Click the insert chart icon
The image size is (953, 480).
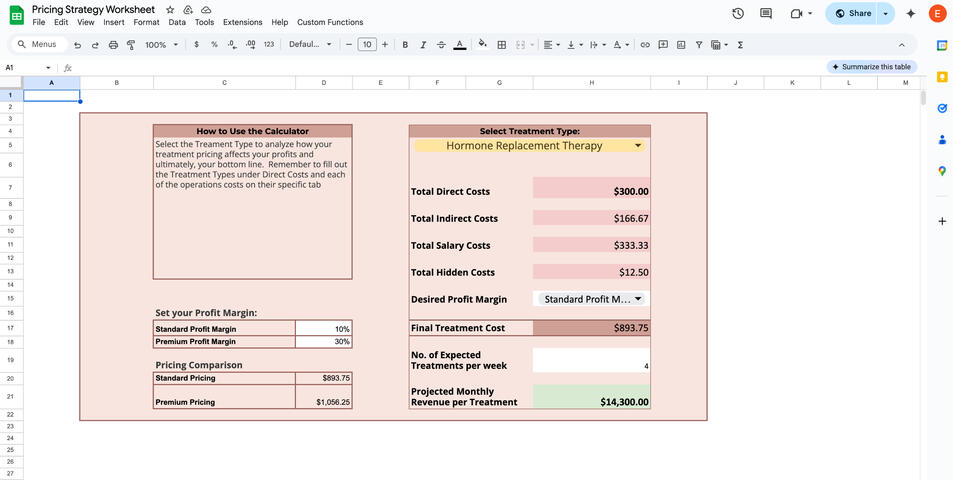pyautogui.click(x=681, y=45)
